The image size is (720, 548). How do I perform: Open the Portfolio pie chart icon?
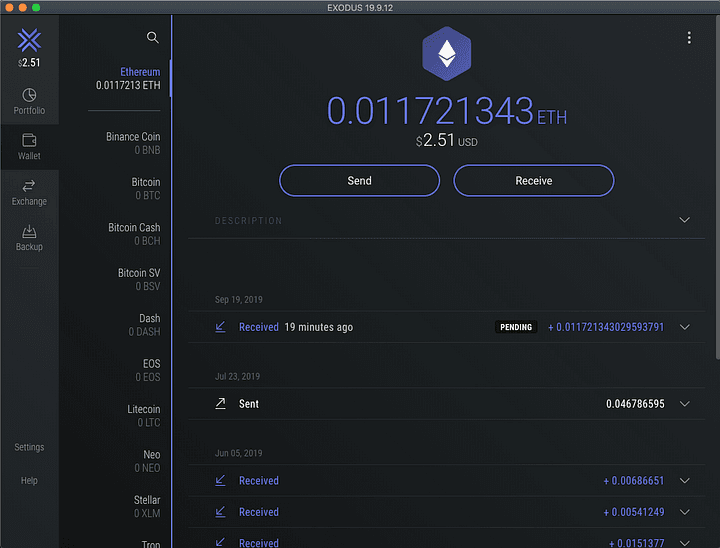pyautogui.click(x=29, y=95)
